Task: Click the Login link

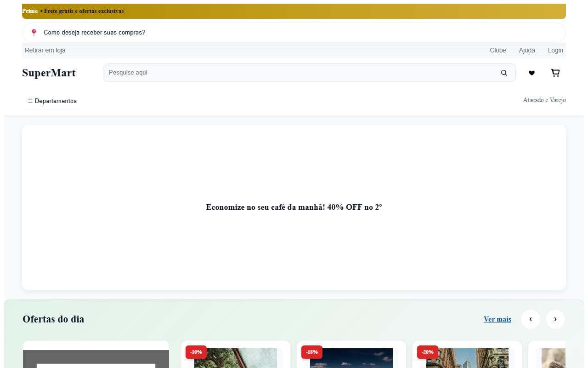Action: tap(555, 50)
